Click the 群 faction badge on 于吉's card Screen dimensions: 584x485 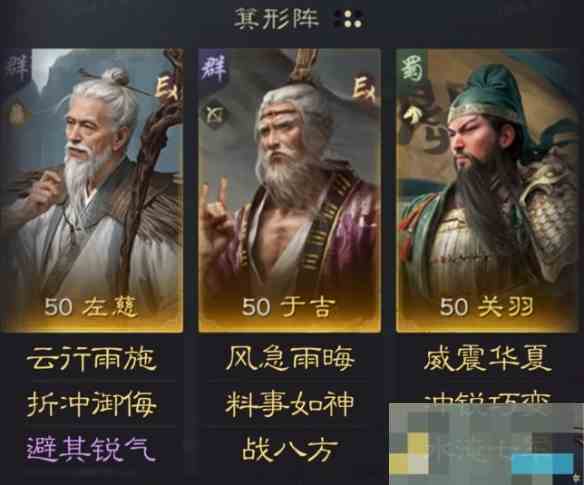[x=213, y=69]
